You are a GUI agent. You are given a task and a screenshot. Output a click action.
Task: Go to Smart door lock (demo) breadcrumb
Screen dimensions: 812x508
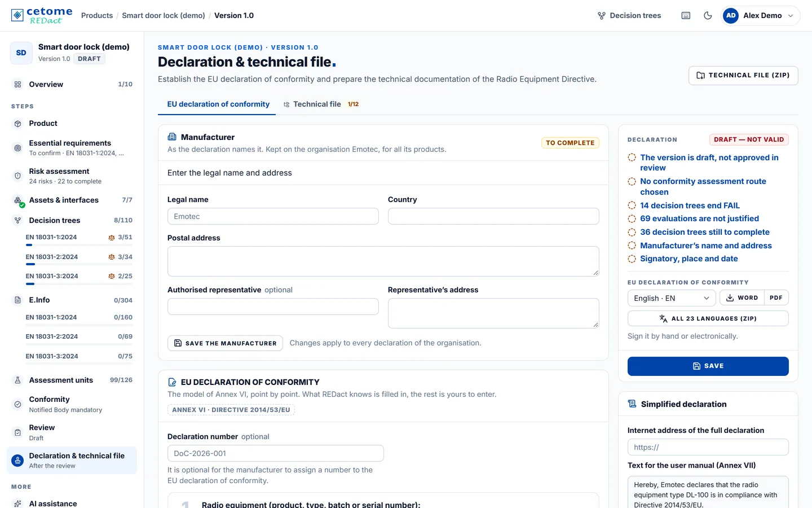(x=164, y=16)
